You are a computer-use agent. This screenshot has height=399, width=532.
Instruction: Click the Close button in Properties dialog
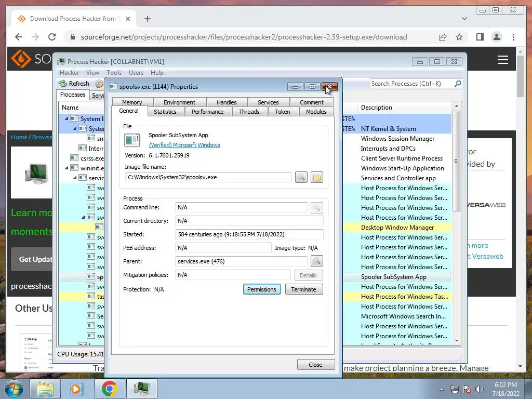pyautogui.click(x=315, y=364)
